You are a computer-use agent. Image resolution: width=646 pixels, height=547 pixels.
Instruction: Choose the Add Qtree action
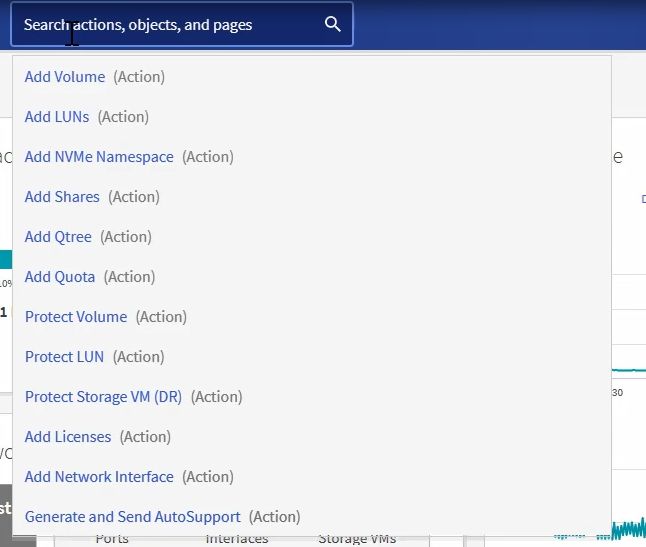pyautogui.click(x=58, y=237)
